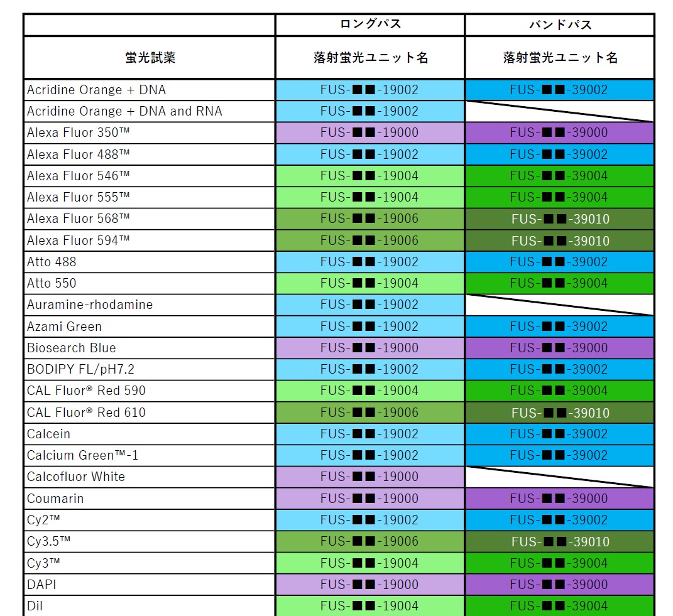Screen dimensions: 673x616
Task: Click the 'Alexa Fluor 594™' cell
Action: [150, 240]
